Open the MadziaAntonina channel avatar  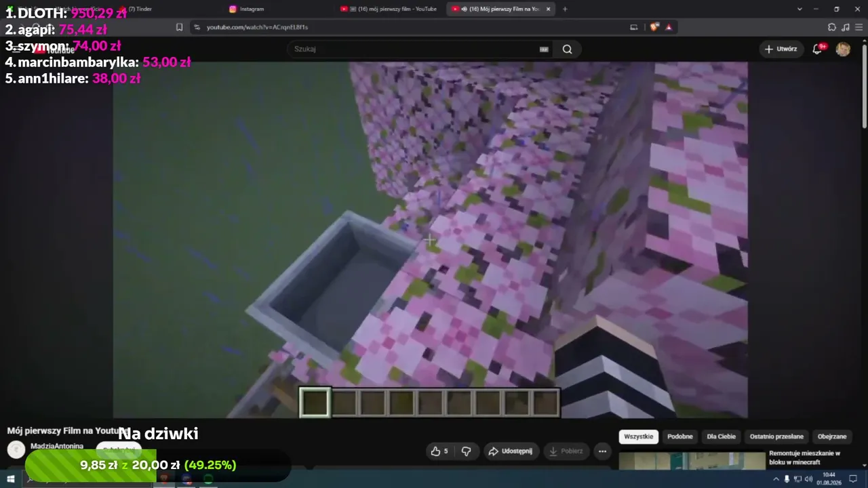coord(16,449)
